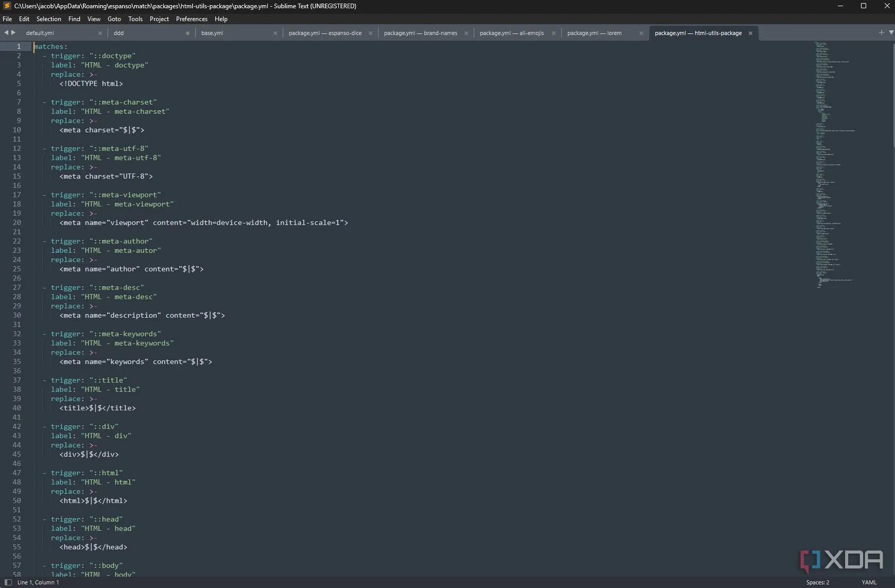The height and width of the screenshot is (588, 895).
Task: Close the lorem package.yml tab
Action: 641,33
